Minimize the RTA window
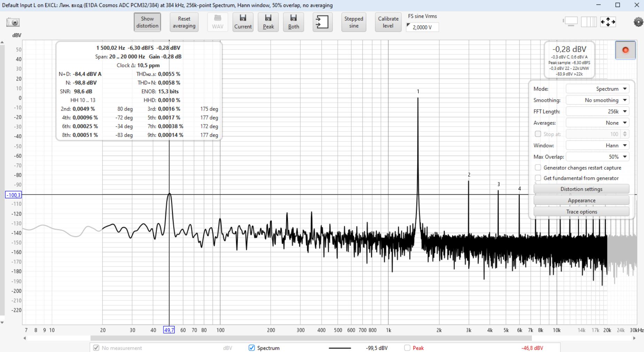 pos(598,5)
